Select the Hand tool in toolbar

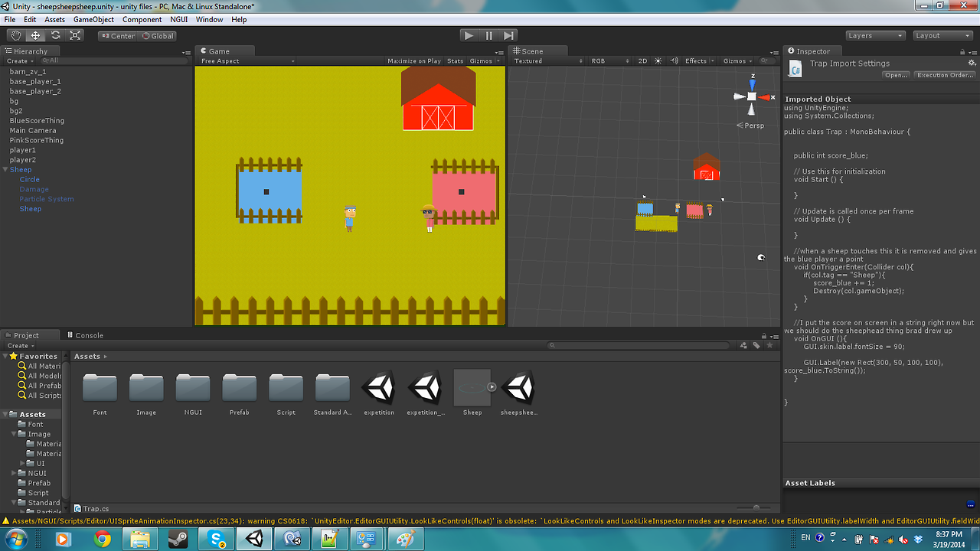15,35
